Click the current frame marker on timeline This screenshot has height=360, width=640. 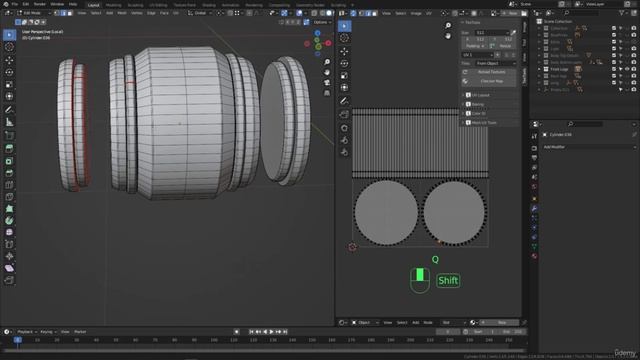(18, 340)
